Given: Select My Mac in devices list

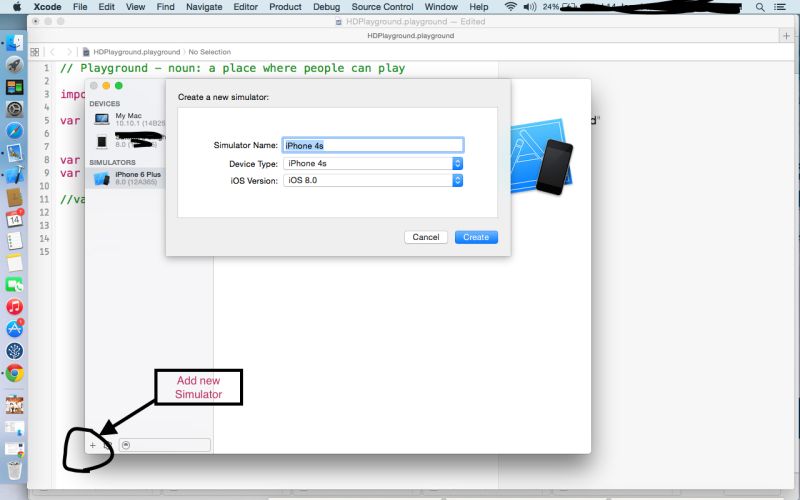Looking at the screenshot, I should 125,119.
